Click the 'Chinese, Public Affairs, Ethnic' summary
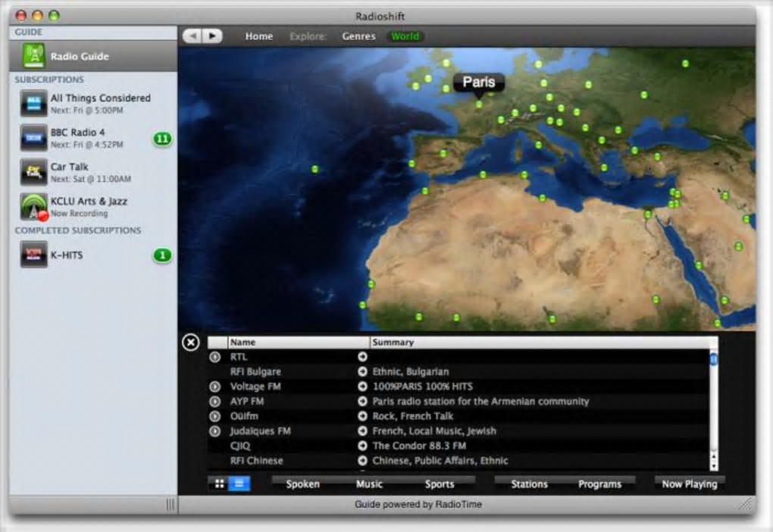Screen dimensions: 773x532 click(440, 461)
